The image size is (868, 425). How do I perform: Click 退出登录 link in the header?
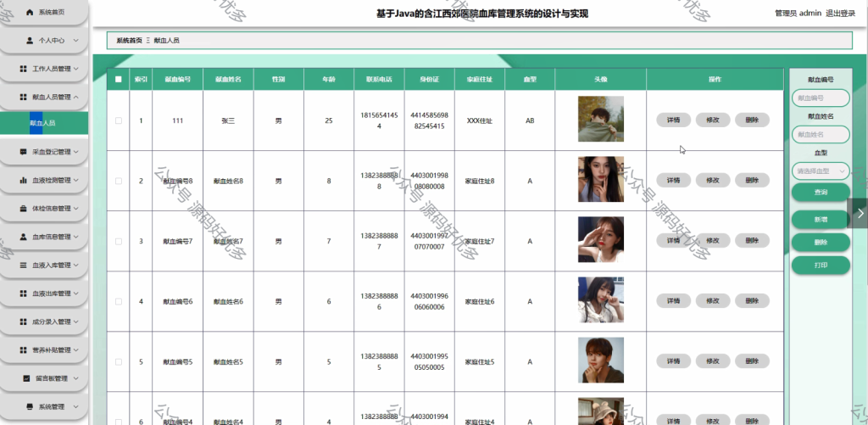(840, 14)
